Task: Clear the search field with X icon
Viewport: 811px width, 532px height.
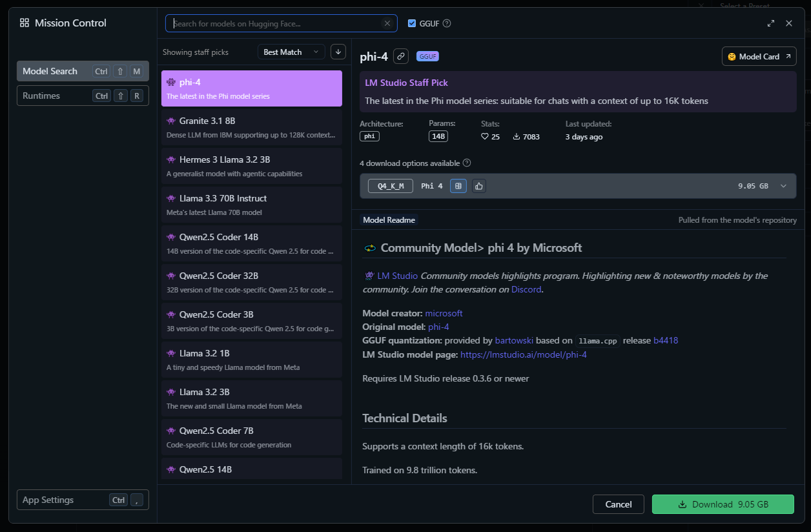Action: (387, 23)
